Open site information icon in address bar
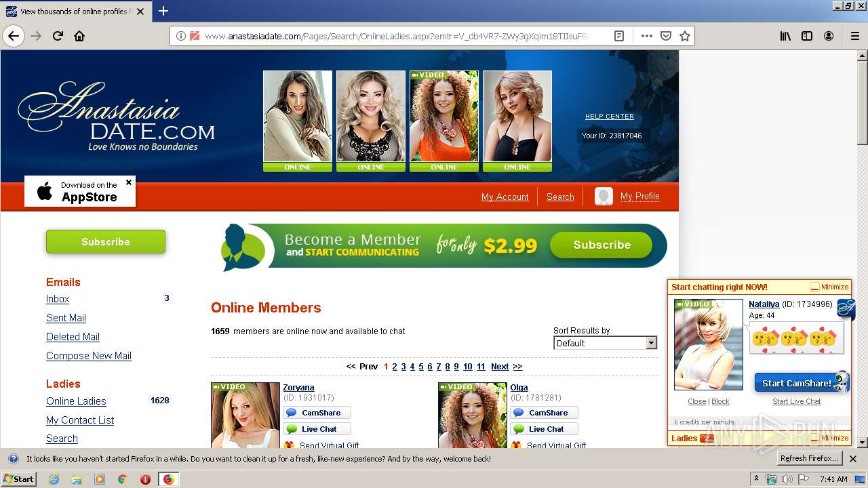 (x=180, y=36)
